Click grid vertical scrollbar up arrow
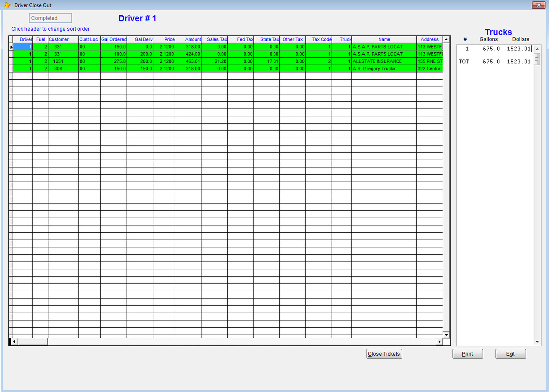 pyautogui.click(x=446, y=39)
